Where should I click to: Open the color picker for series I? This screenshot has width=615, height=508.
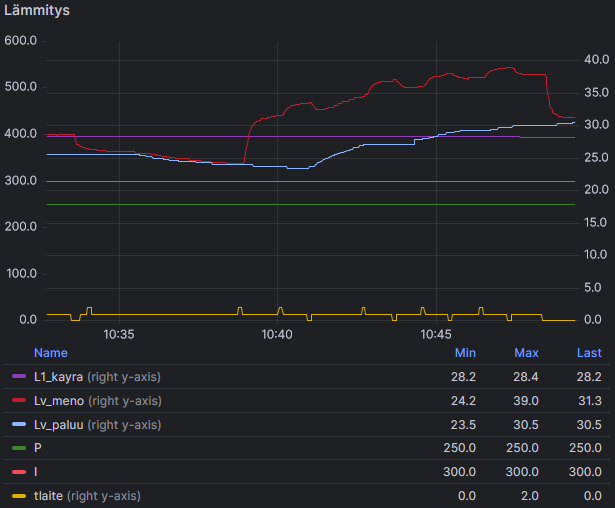[18, 472]
